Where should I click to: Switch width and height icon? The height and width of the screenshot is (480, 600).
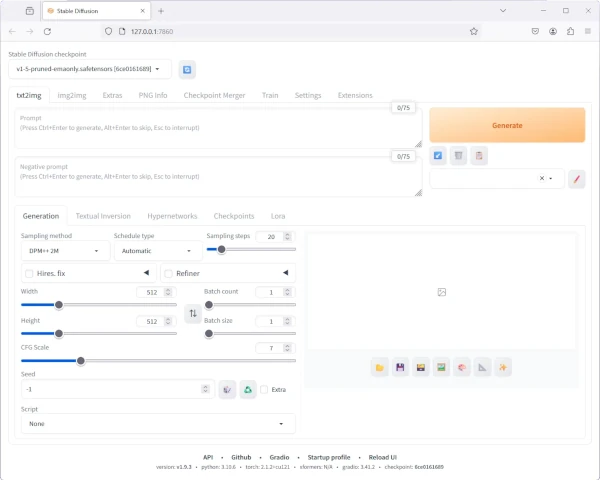193,313
